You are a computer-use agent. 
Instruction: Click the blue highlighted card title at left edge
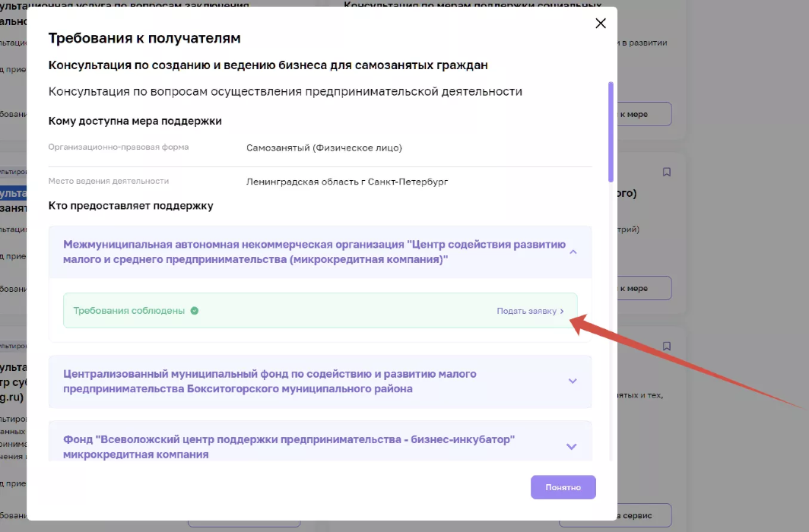click(13, 195)
